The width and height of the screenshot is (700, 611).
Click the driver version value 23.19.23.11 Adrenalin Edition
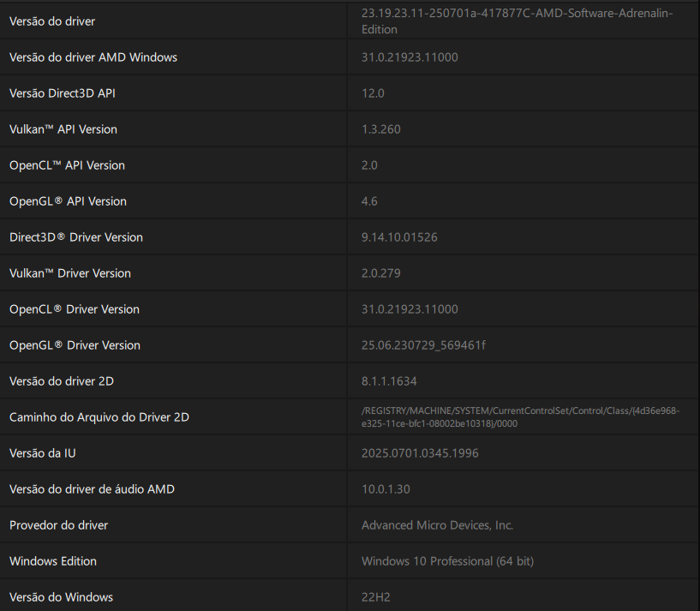517,21
